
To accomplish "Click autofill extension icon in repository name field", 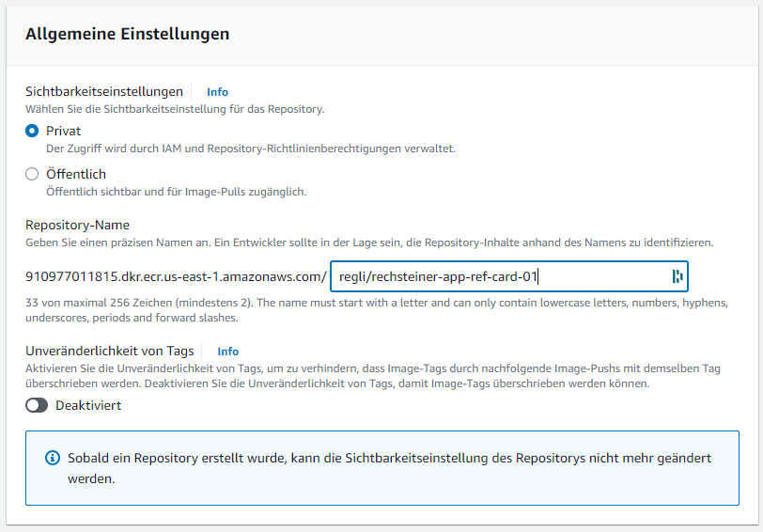I will (676, 276).
